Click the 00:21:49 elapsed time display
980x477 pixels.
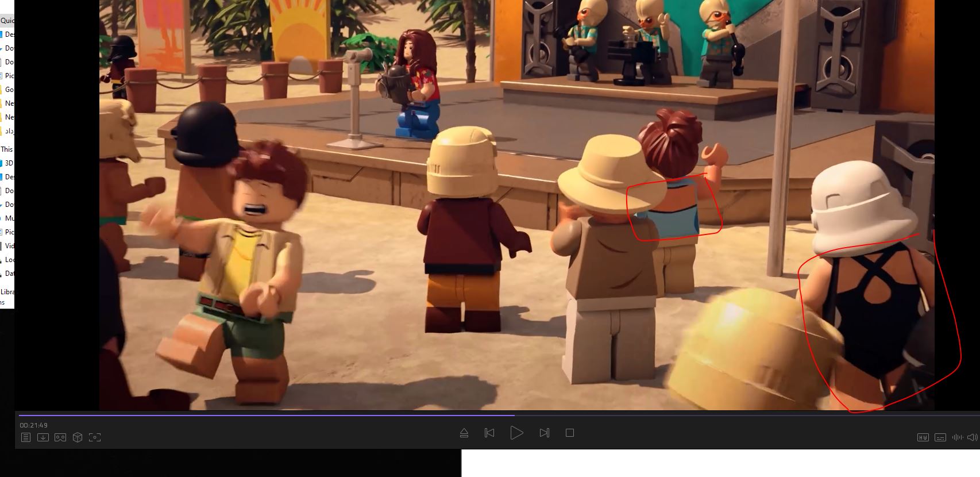point(33,425)
